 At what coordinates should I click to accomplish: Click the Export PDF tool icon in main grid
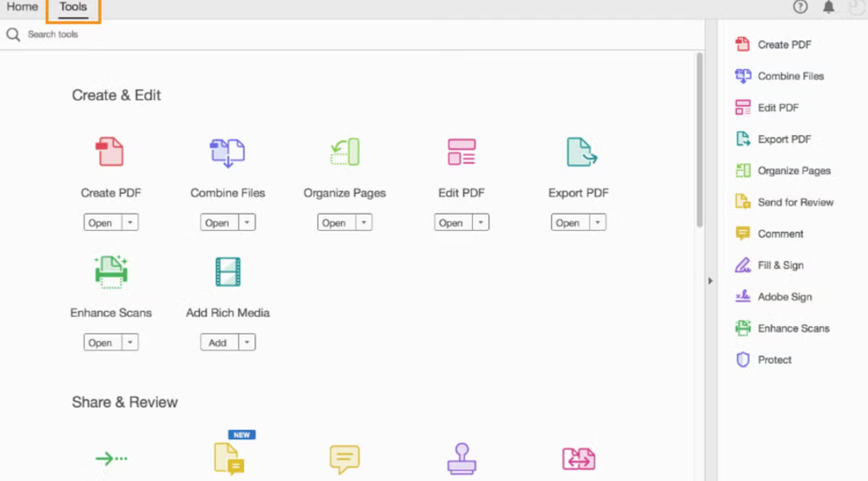581,152
